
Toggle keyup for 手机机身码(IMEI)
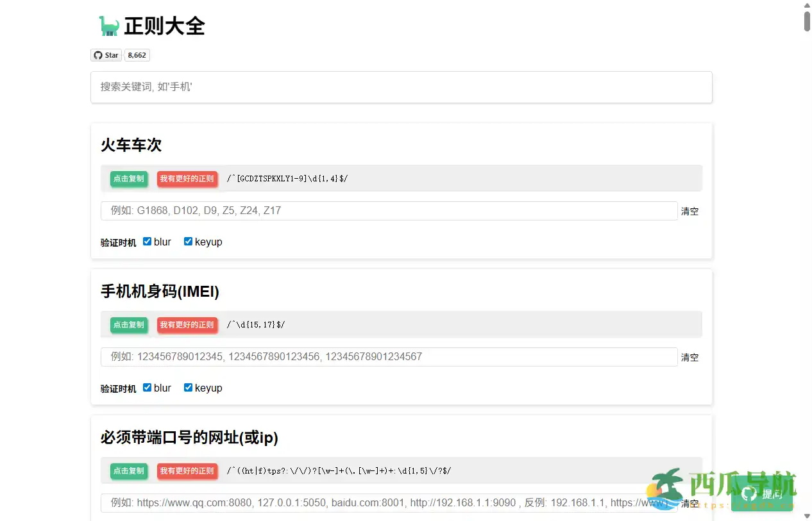(x=187, y=387)
